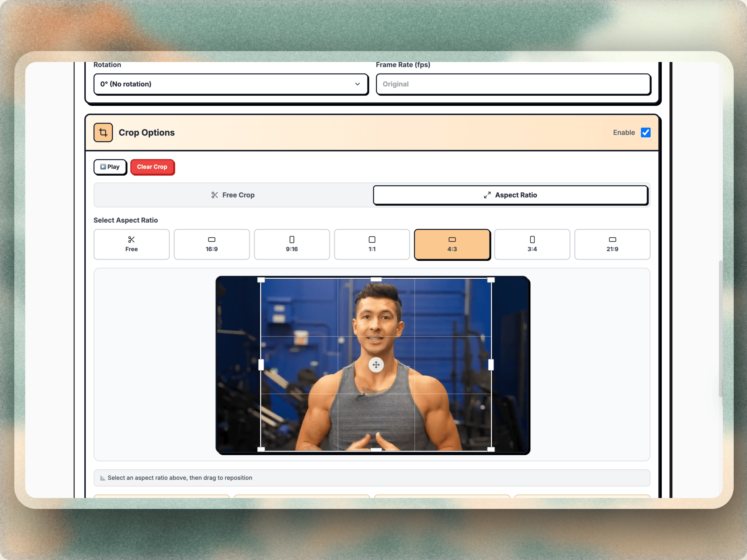The image size is (747, 560).
Task: Select the 3:4 aspect ratio
Action: [x=532, y=244]
